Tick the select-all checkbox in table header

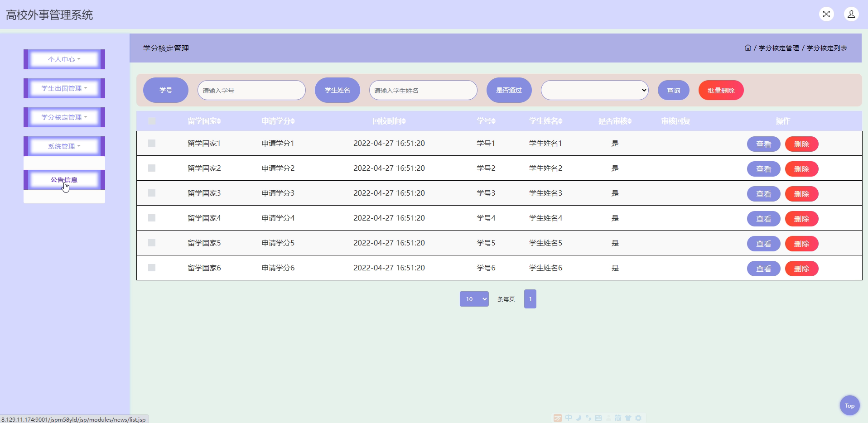(x=152, y=121)
